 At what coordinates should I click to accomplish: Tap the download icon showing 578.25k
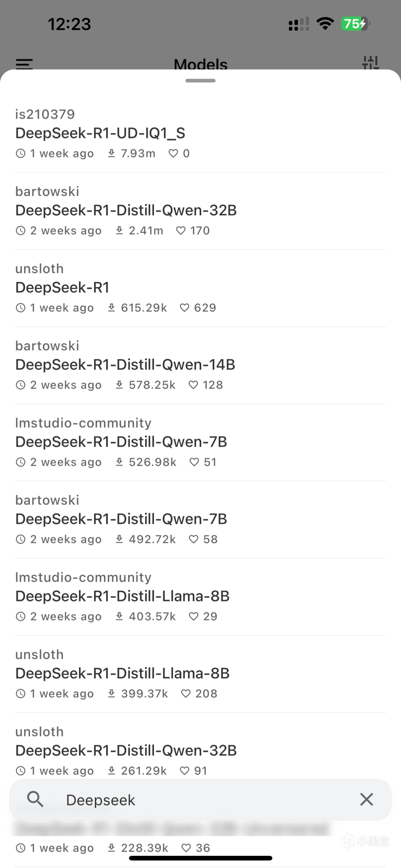pyautogui.click(x=119, y=385)
